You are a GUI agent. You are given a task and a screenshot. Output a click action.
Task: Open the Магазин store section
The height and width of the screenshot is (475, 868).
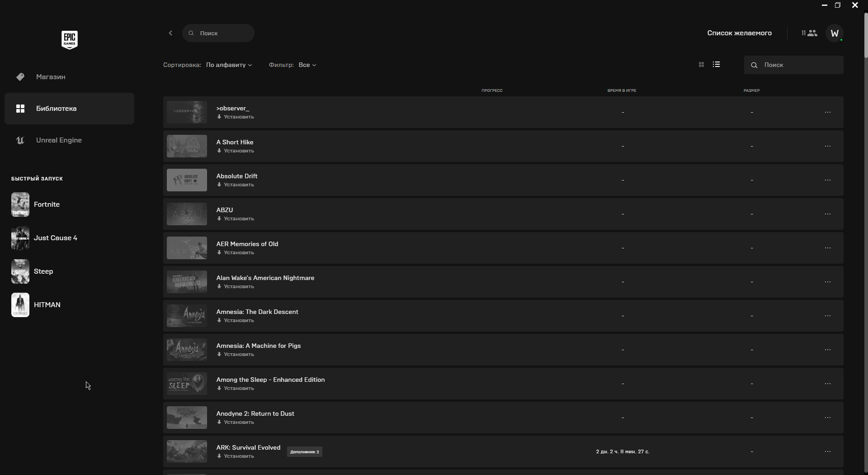[x=51, y=77]
